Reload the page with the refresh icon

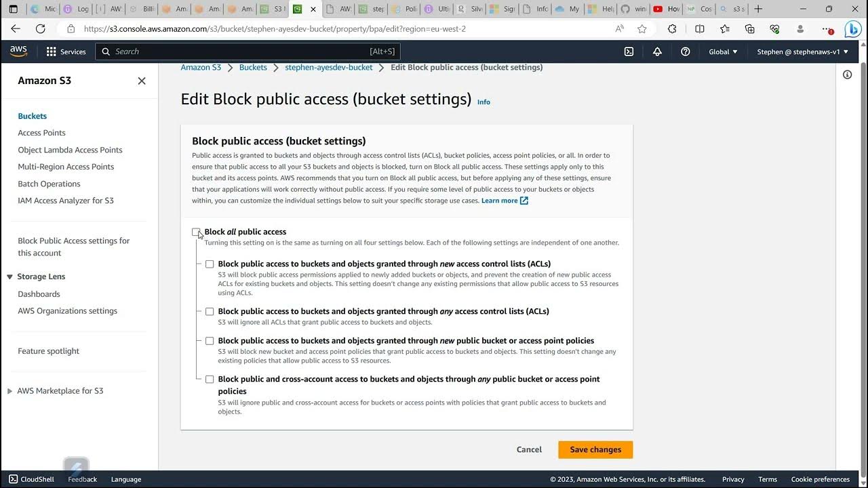point(41,28)
